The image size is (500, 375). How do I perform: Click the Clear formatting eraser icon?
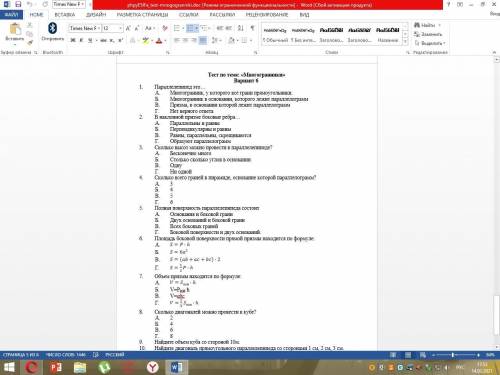pyautogui.click(x=165, y=28)
